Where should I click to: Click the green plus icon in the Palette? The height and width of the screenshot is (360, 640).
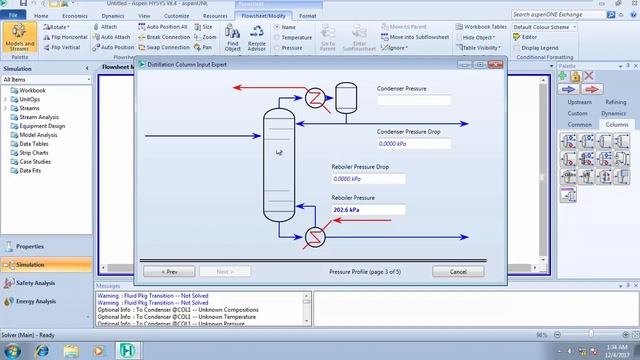coord(563,76)
